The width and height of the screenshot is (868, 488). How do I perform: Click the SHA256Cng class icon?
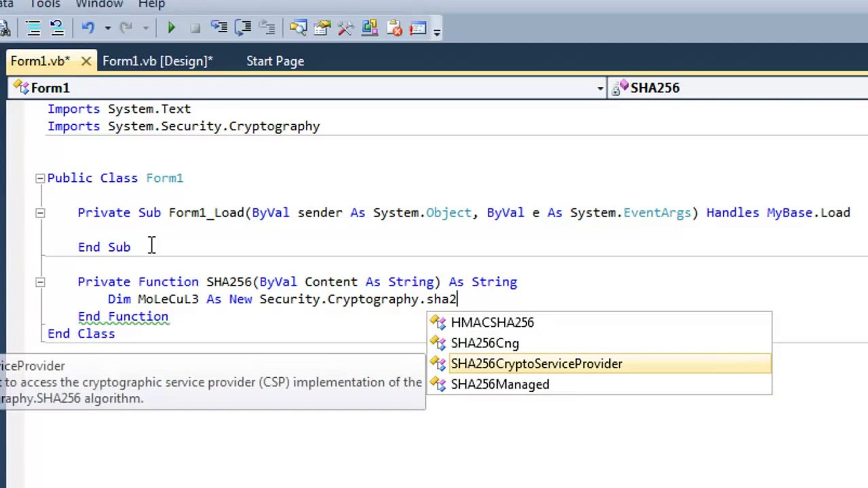click(438, 343)
